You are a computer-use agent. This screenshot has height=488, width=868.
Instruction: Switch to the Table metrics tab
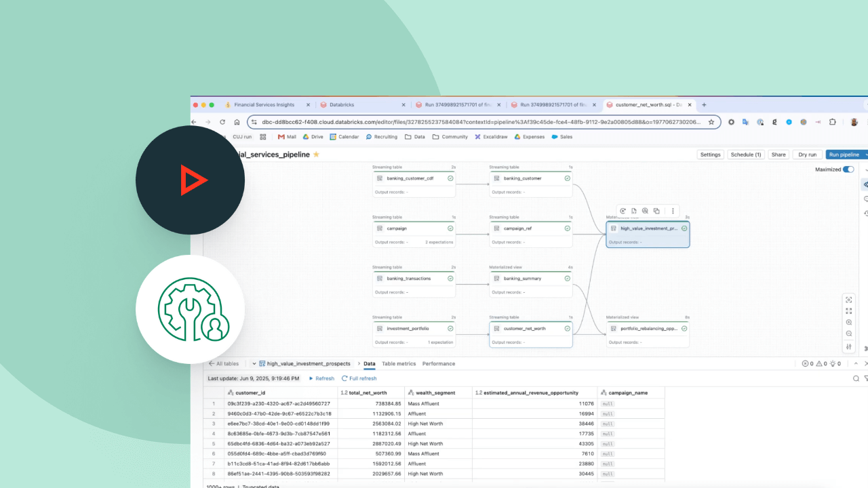(399, 364)
